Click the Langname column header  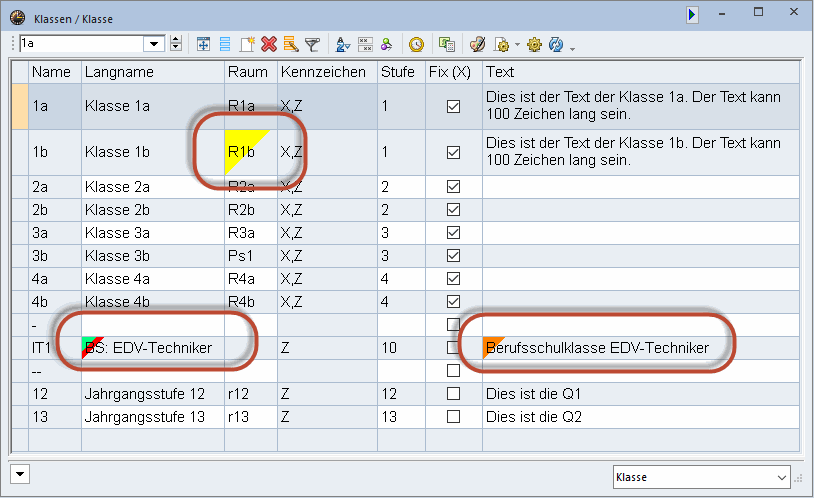tap(153, 72)
